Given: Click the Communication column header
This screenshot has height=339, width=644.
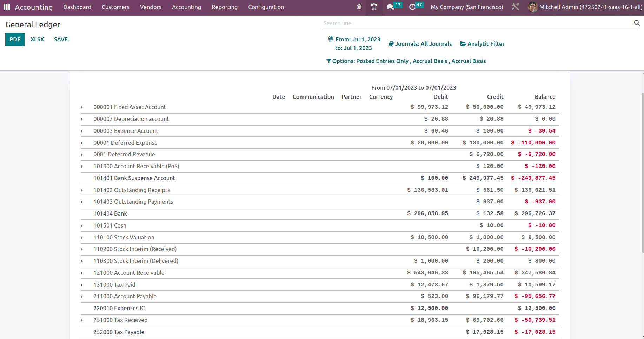Looking at the screenshot, I should (x=313, y=97).
